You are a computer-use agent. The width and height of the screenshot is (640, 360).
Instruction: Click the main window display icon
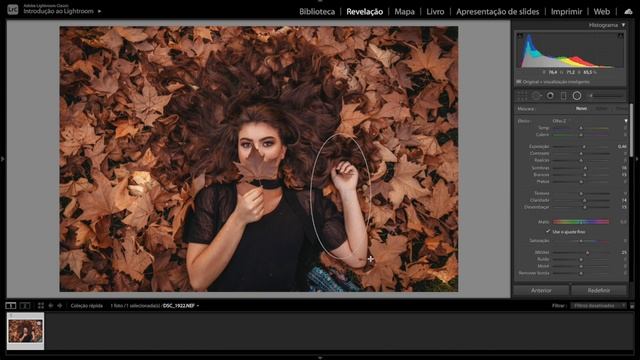(x=11, y=305)
